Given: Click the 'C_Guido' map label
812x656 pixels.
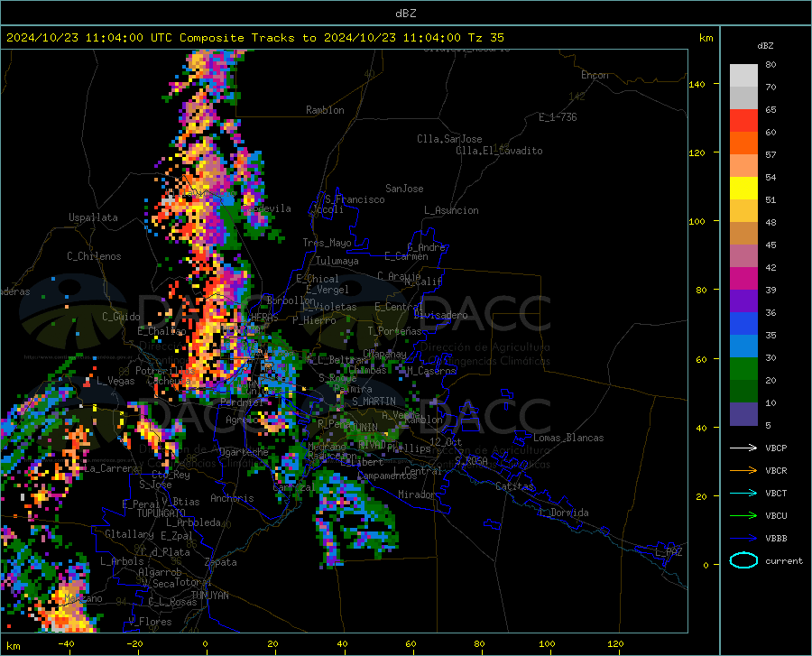Looking at the screenshot, I should 121,317.
